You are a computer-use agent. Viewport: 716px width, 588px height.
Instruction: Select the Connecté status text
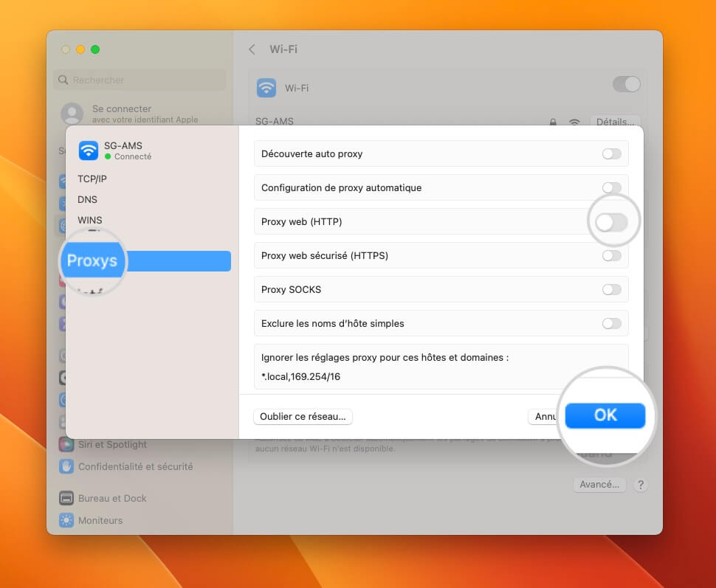[133, 156]
